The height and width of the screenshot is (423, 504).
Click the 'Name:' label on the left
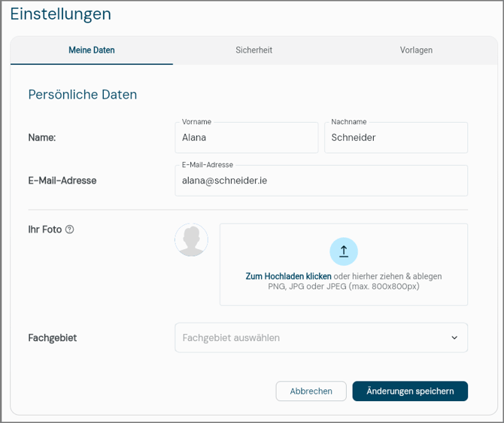[x=42, y=138]
